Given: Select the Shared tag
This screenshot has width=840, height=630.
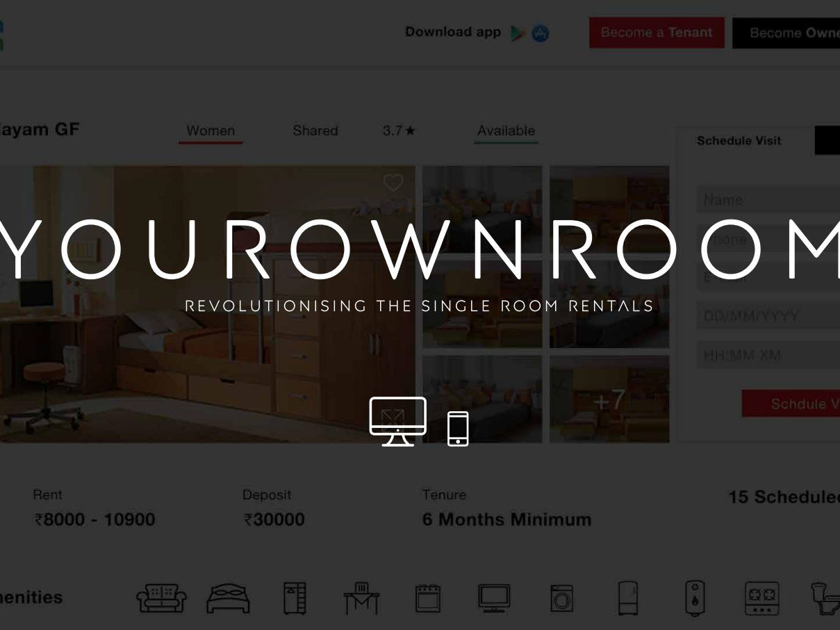Looking at the screenshot, I should (315, 131).
